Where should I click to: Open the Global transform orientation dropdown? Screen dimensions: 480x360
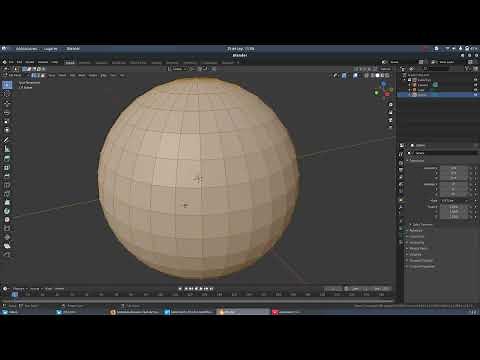(178, 69)
